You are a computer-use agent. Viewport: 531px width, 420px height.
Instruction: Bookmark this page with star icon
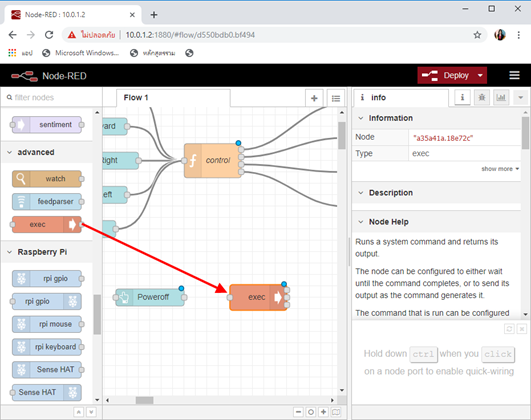pyautogui.click(x=477, y=35)
